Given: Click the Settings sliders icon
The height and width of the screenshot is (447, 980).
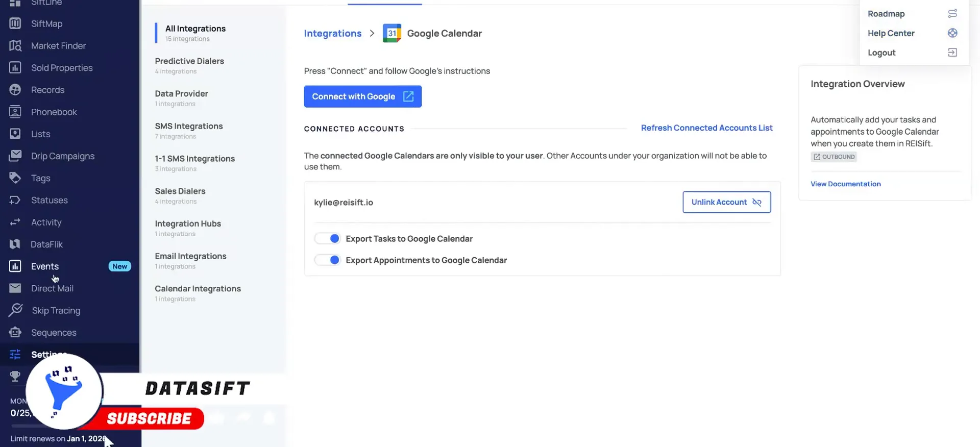Looking at the screenshot, I should tap(15, 354).
